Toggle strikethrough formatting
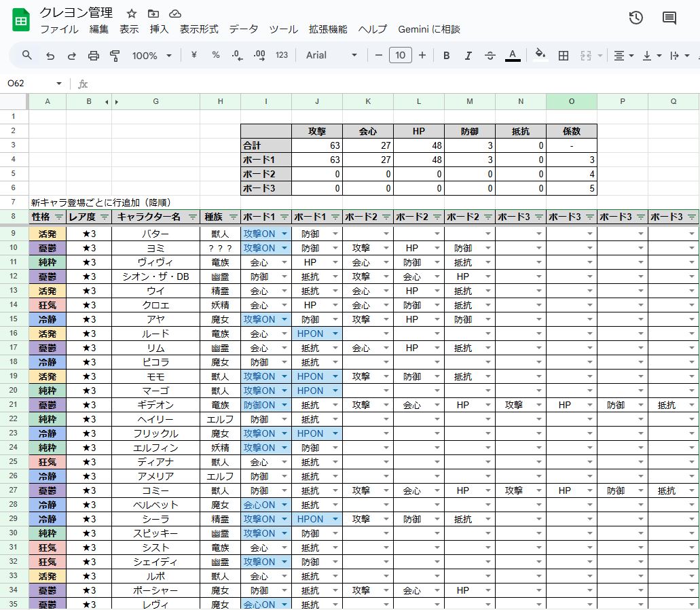 (x=490, y=56)
